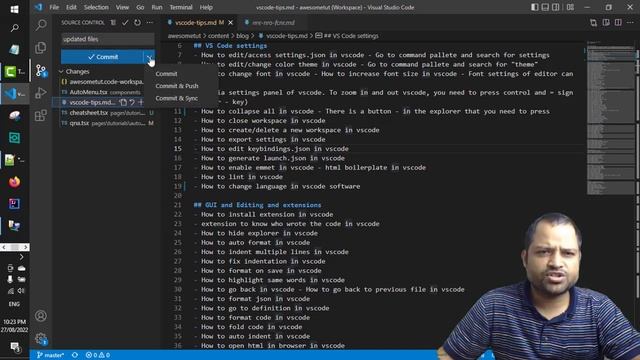Open the View menu
Viewport: 640px width, 360px height.
pos(122,7)
